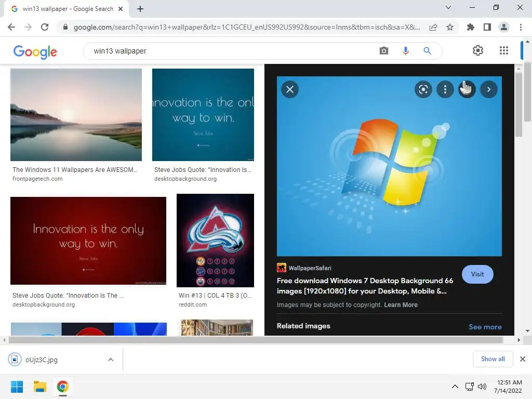Open "Win #13 | COL 4 TB 3" result title
Image resolution: width=532 pixels, height=399 pixels.
click(215, 296)
